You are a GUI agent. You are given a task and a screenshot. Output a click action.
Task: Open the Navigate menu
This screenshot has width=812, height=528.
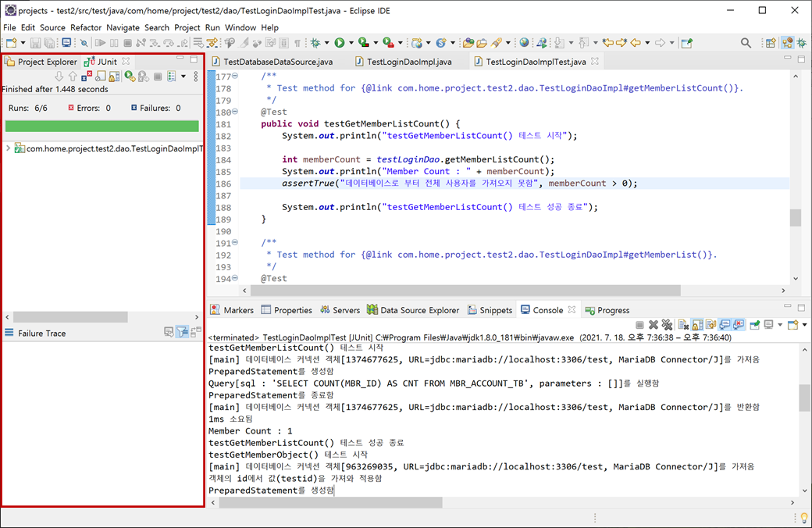tap(123, 27)
